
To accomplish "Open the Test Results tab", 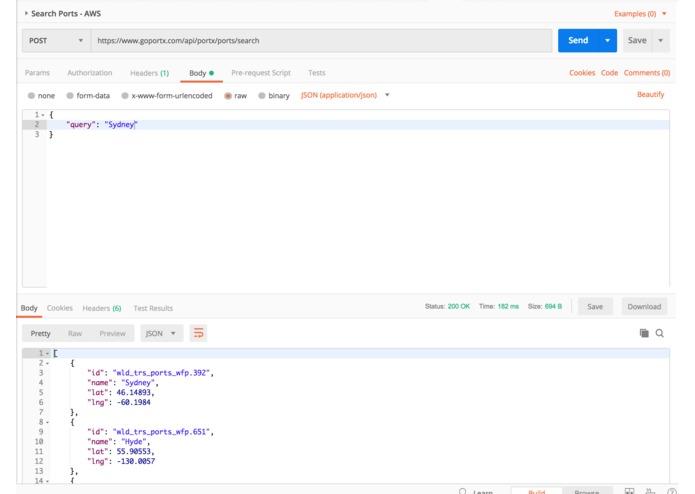I will coord(153,308).
